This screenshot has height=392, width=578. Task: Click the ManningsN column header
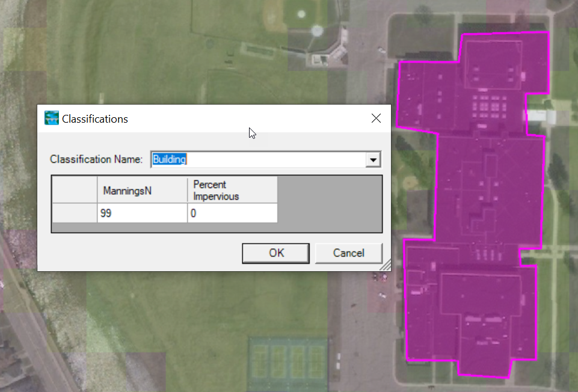click(143, 190)
